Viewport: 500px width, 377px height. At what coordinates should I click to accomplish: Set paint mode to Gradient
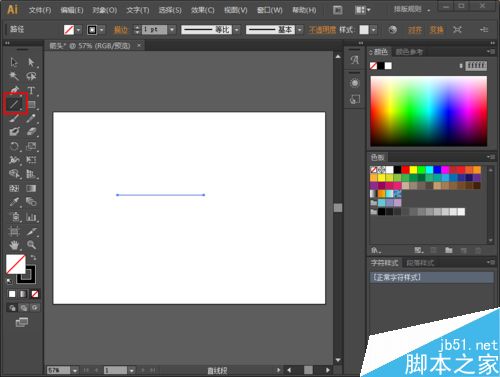(x=23, y=294)
